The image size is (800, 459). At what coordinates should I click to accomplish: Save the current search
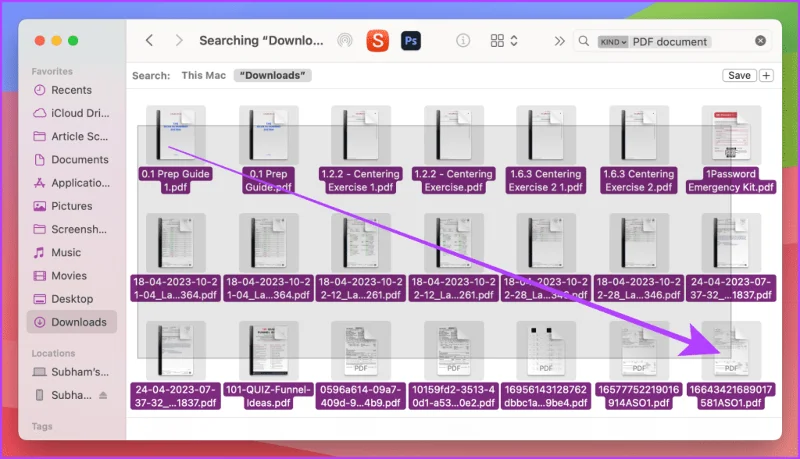tap(739, 75)
